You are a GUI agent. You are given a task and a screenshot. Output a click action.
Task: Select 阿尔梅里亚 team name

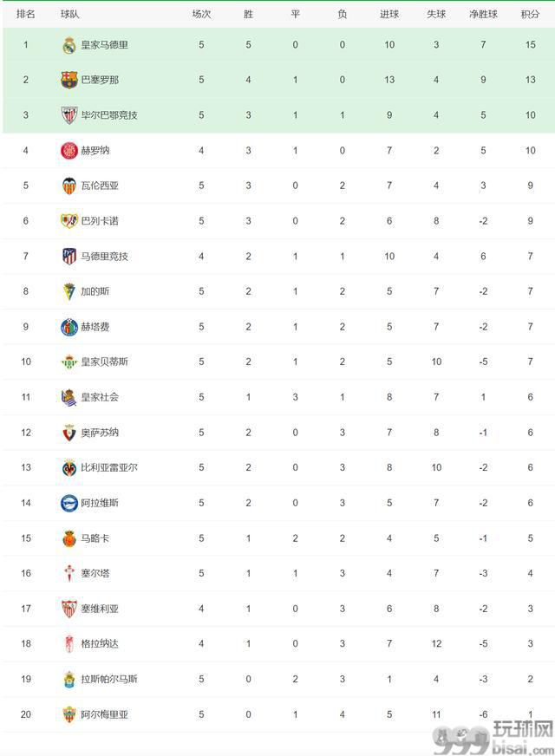click(x=104, y=714)
